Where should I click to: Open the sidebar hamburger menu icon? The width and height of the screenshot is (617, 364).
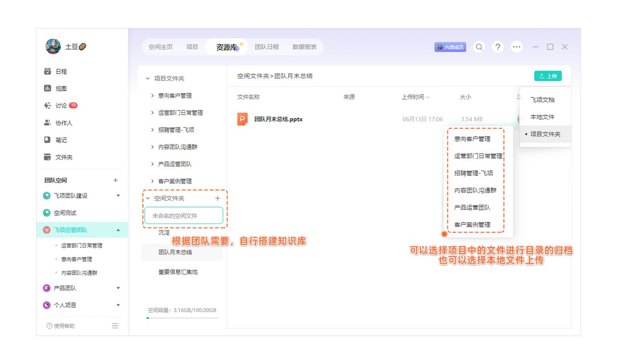point(115,326)
